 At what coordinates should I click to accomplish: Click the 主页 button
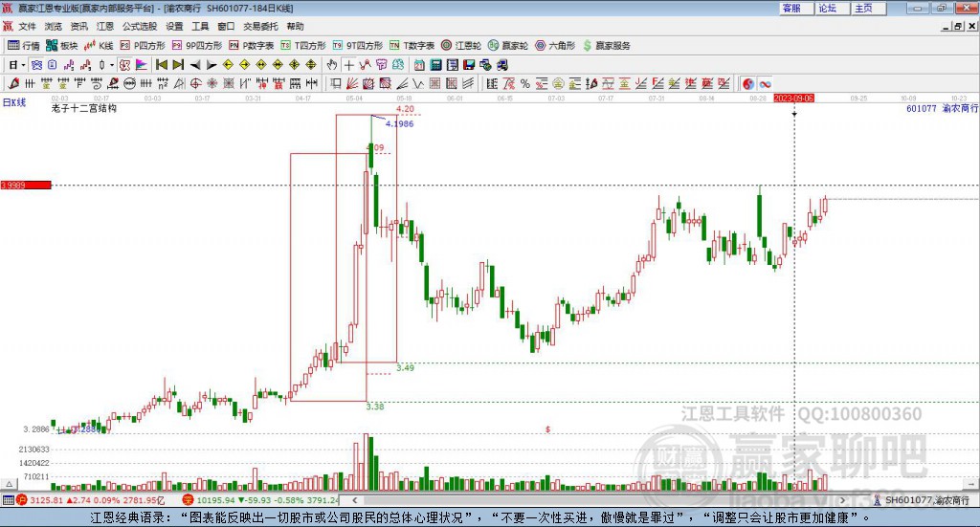(869, 8)
